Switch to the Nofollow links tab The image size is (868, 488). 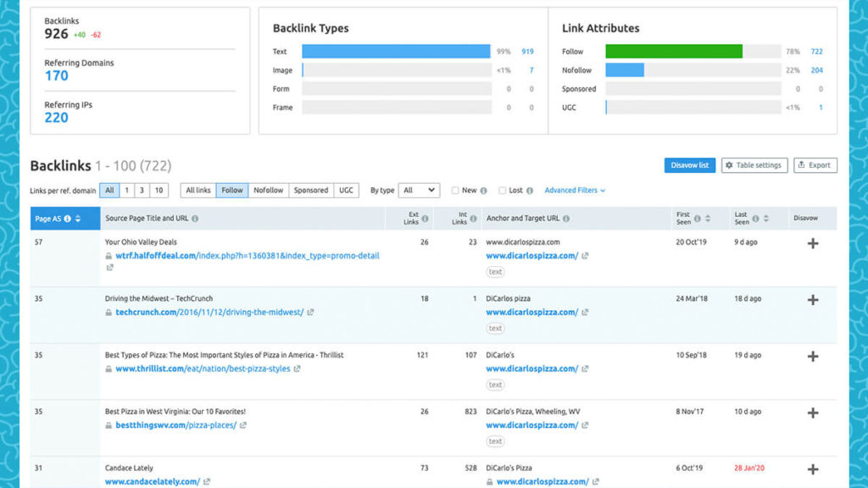(268, 191)
